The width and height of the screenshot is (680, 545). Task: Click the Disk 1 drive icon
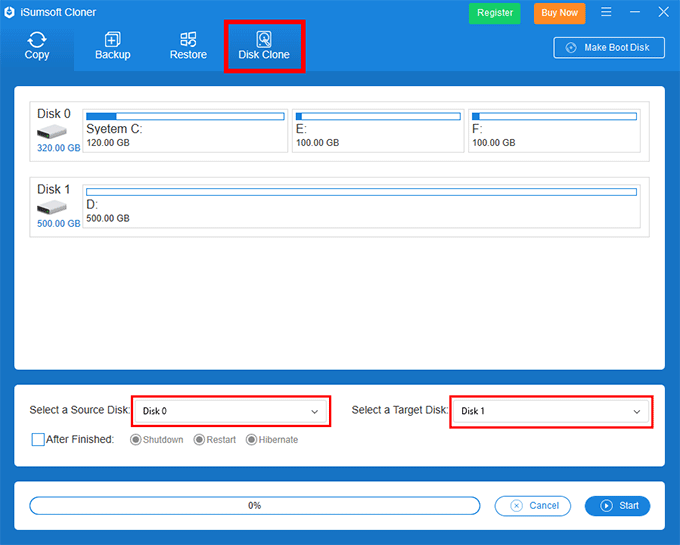pyautogui.click(x=52, y=207)
